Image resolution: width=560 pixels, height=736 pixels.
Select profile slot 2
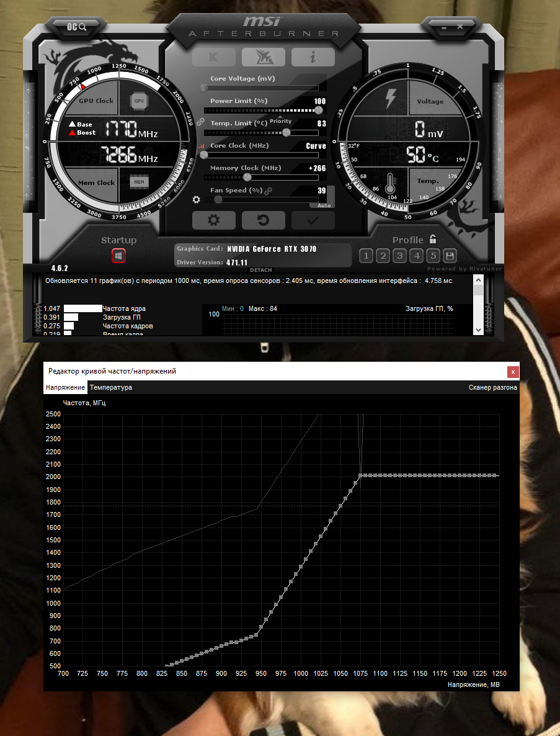tap(383, 256)
